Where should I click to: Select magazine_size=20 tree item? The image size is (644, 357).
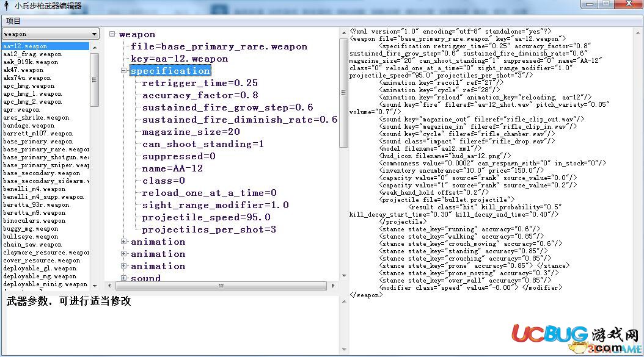coord(191,132)
